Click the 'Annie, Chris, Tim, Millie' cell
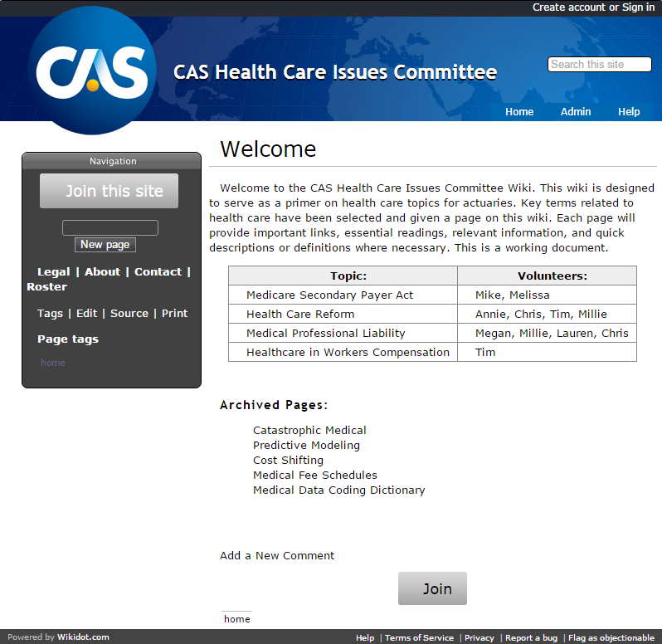Screen dimensions: 662x644 547,314
